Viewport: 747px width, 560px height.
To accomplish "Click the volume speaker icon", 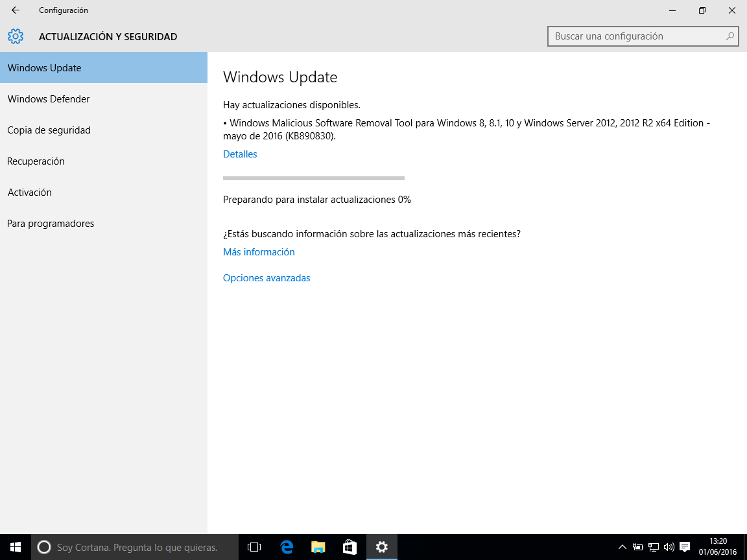I will tap(669, 547).
